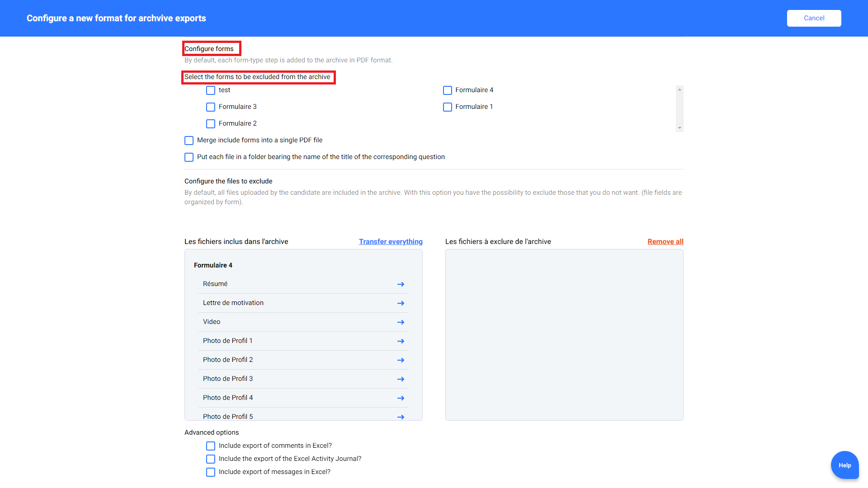The height and width of the screenshot is (488, 868).
Task: Click the 'Les fichiers inclus dans l'archive' label
Action: 236,242
